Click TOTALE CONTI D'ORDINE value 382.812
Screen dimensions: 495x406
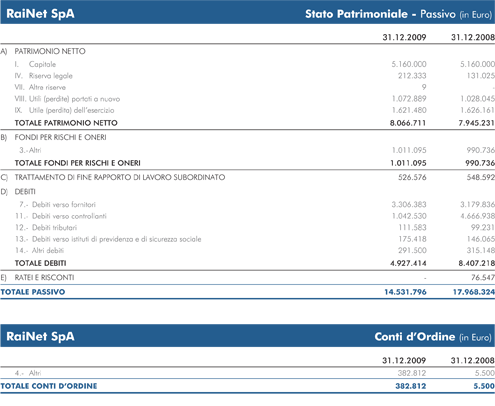pos(411,386)
